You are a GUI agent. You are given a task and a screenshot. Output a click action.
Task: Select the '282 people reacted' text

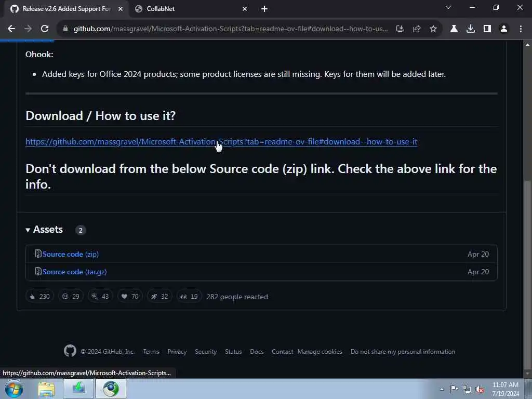(x=237, y=297)
